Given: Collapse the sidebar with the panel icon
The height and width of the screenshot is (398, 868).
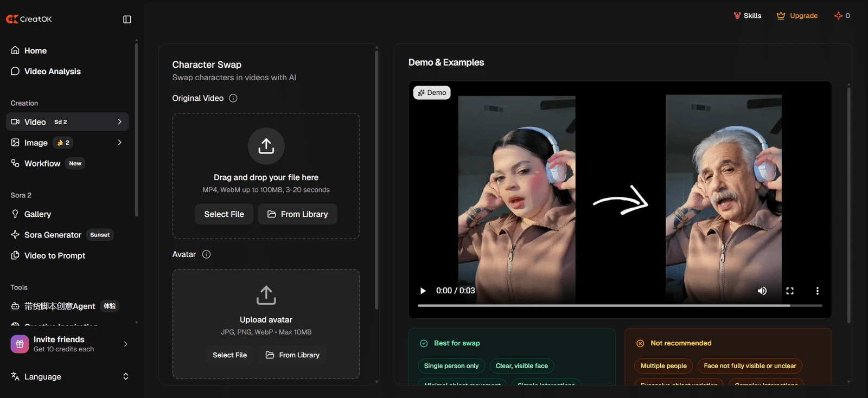Looking at the screenshot, I should (127, 20).
